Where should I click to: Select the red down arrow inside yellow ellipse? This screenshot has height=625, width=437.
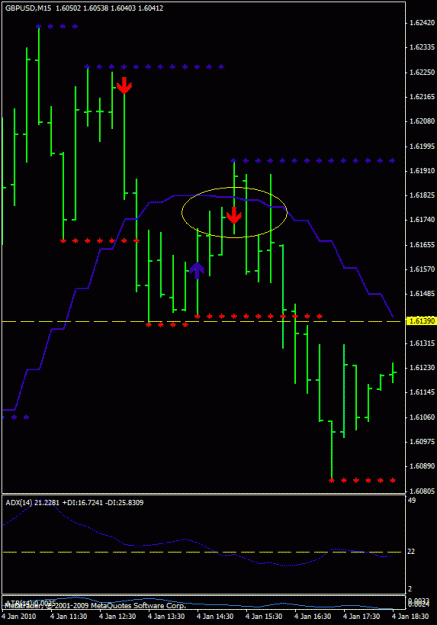(x=234, y=215)
